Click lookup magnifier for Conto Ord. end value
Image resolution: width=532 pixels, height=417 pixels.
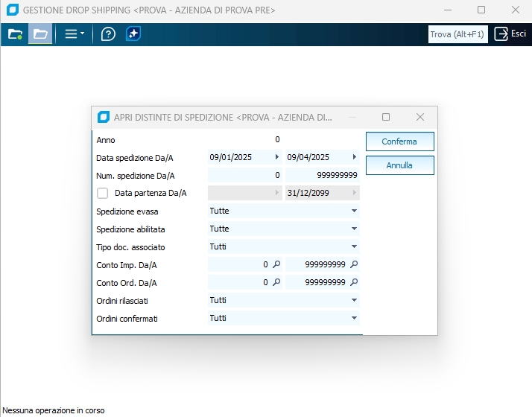point(354,283)
